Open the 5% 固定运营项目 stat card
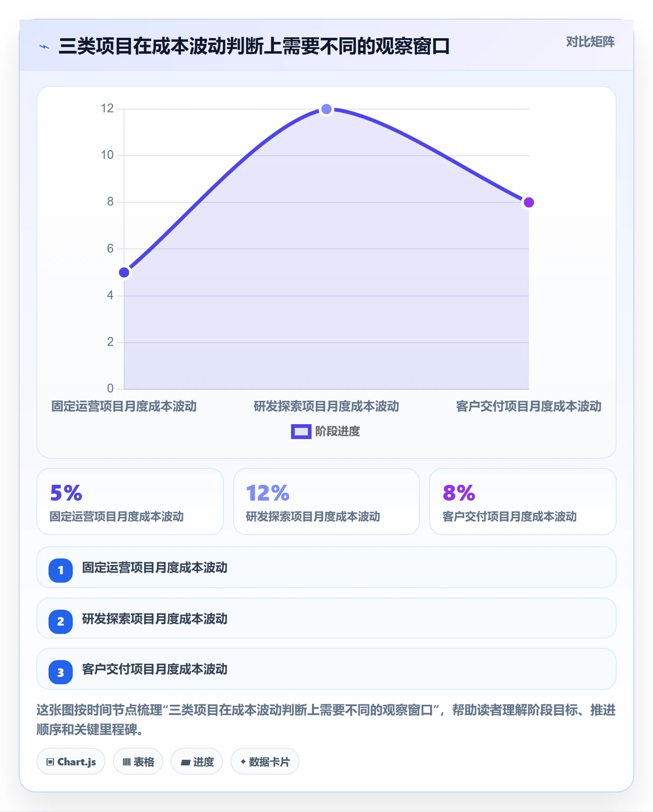Image resolution: width=653 pixels, height=812 pixels. (x=130, y=502)
